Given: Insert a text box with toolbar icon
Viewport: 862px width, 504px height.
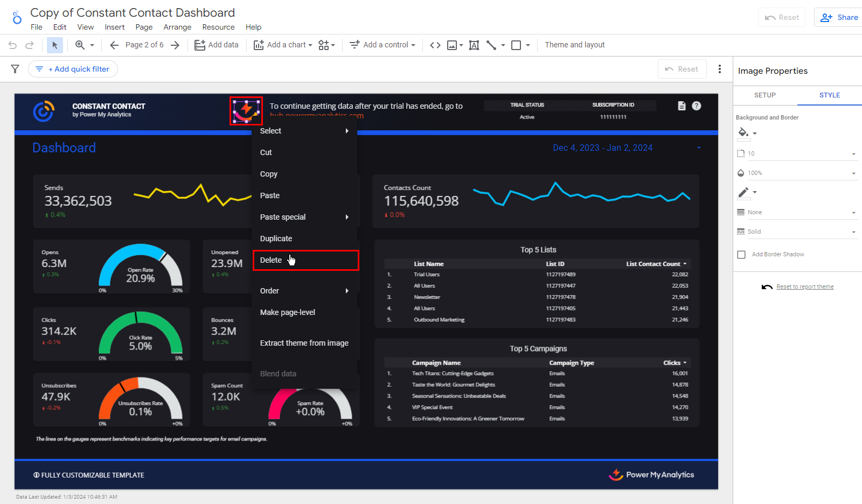Looking at the screenshot, I should (474, 45).
